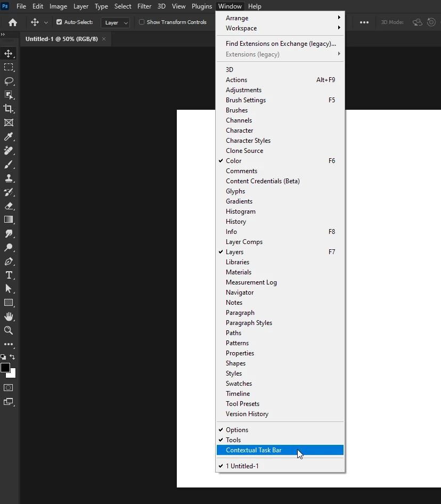Screen dimensions: 441x504
Task: Uncheck the Color panel entry
Action: (280, 161)
